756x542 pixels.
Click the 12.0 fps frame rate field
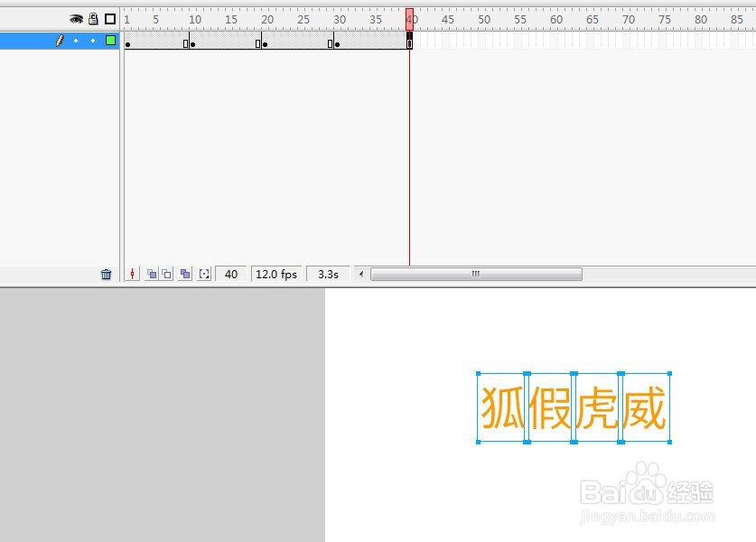point(275,274)
